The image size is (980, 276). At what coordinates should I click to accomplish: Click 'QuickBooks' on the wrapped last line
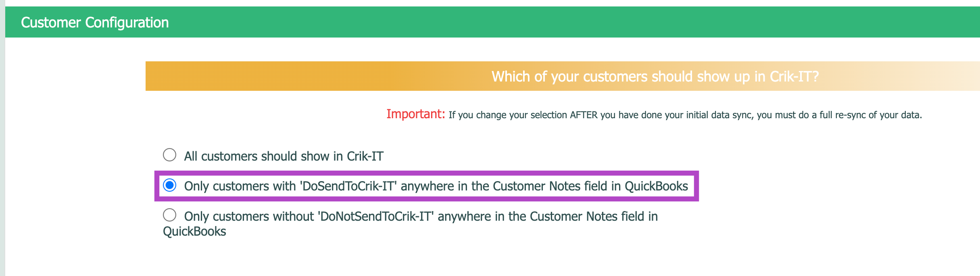coord(194,232)
